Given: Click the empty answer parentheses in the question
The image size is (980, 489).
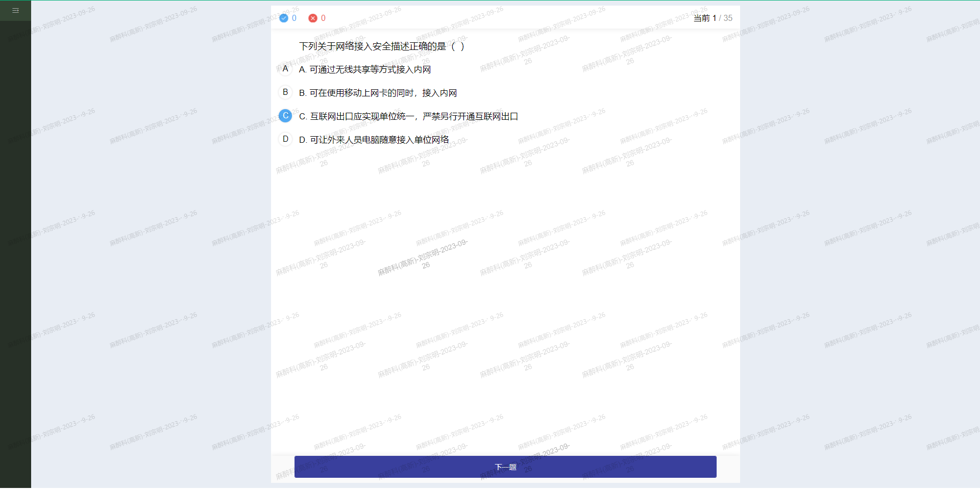Looking at the screenshot, I should 458,46.
